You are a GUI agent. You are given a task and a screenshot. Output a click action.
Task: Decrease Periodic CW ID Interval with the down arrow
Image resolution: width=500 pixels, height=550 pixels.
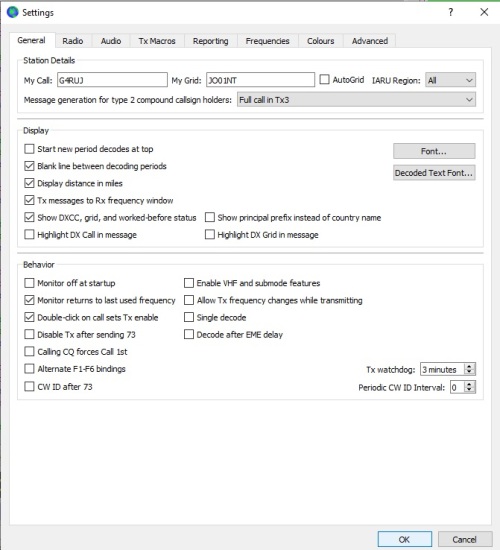pos(469,390)
